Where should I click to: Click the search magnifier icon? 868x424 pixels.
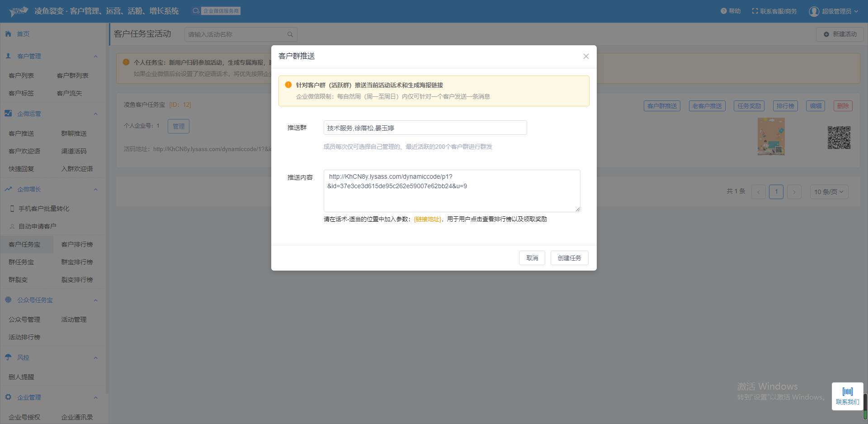click(x=290, y=34)
